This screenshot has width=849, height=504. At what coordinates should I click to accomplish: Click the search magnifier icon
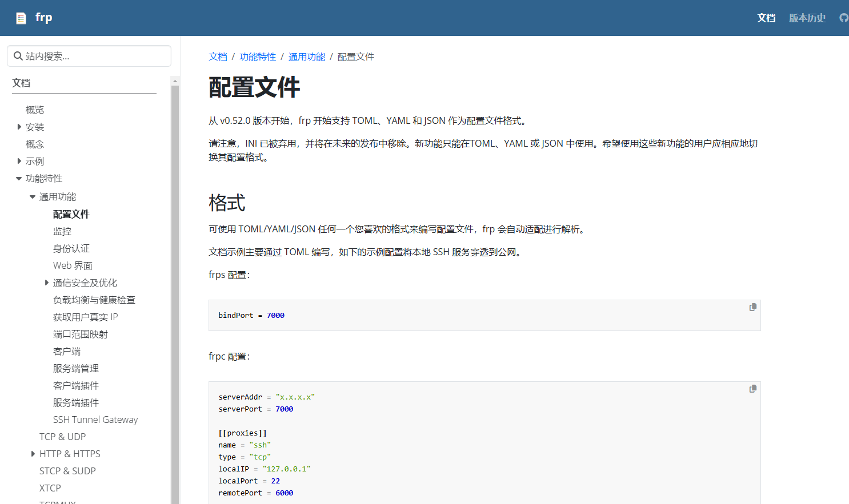pyautogui.click(x=18, y=56)
